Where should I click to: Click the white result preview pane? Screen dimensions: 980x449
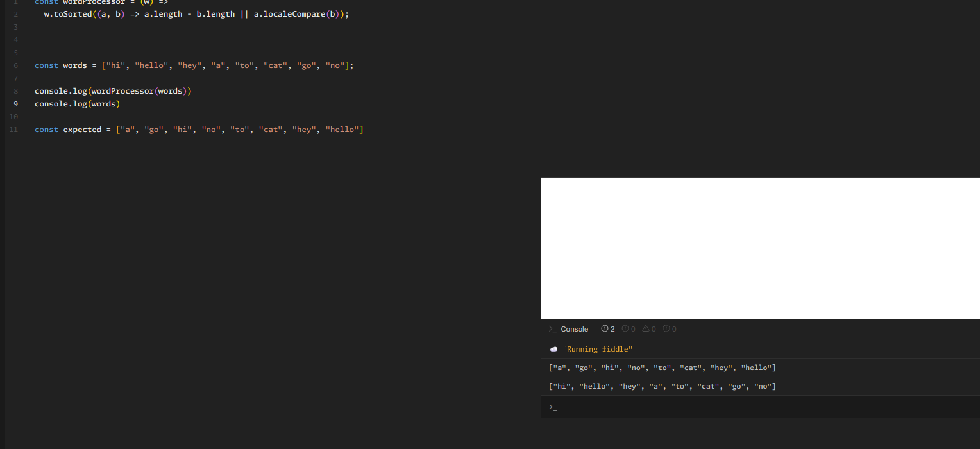click(x=761, y=248)
